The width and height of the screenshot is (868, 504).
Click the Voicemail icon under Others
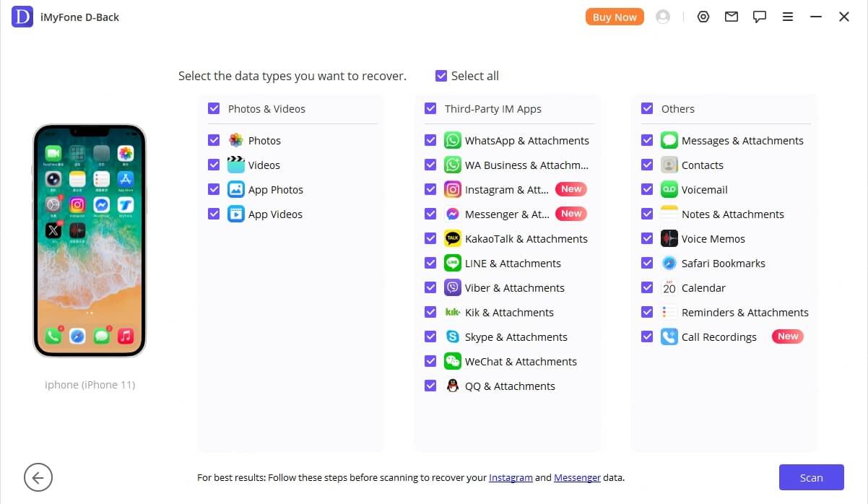[x=669, y=189]
